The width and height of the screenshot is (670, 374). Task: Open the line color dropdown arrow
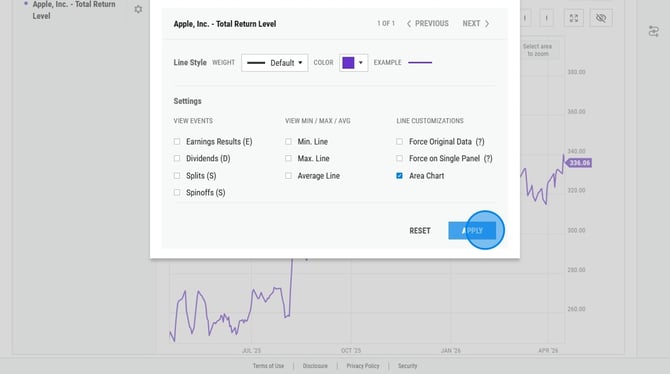pyautogui.click(x=361, y=63)
